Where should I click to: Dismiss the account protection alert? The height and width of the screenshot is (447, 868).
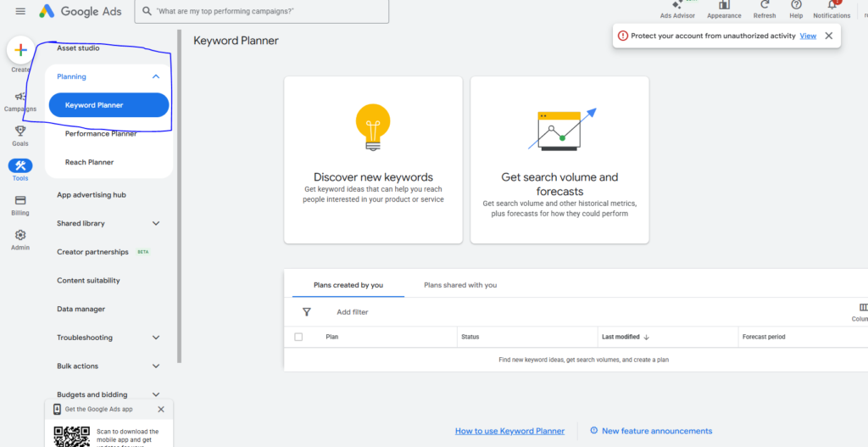(828, 36)
